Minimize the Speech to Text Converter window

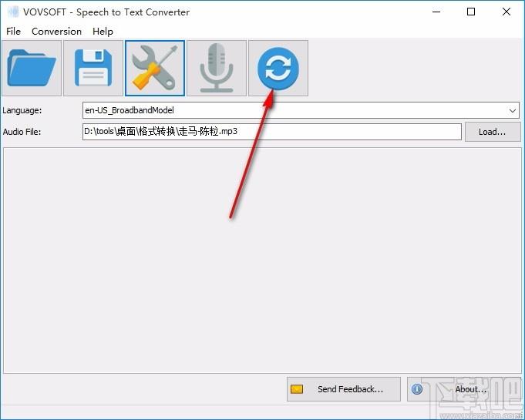click(436, 12)
